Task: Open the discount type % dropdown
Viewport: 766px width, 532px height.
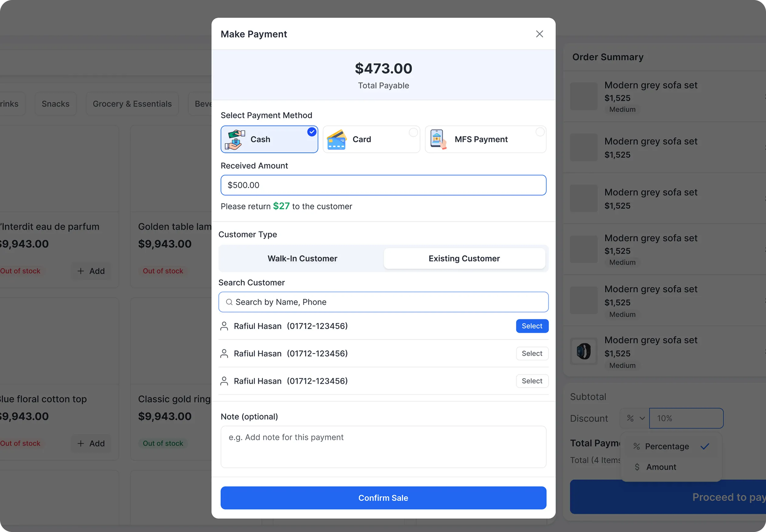Action: click(635, 418)
